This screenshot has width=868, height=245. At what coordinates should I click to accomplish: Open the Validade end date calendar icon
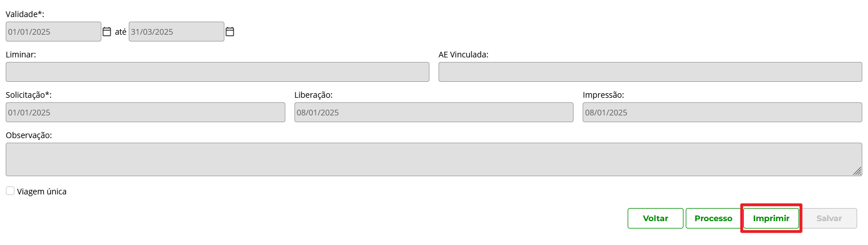point(230,32)
